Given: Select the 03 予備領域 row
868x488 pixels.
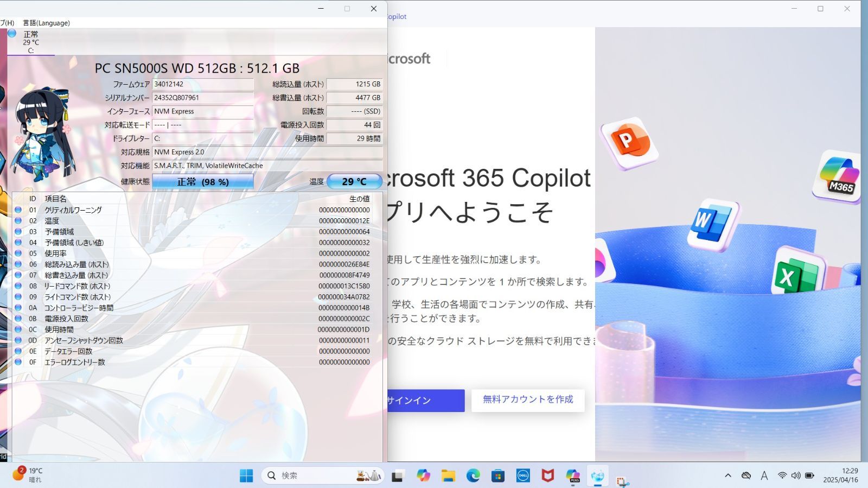Looking at the screenshot, I should [197, 232].
